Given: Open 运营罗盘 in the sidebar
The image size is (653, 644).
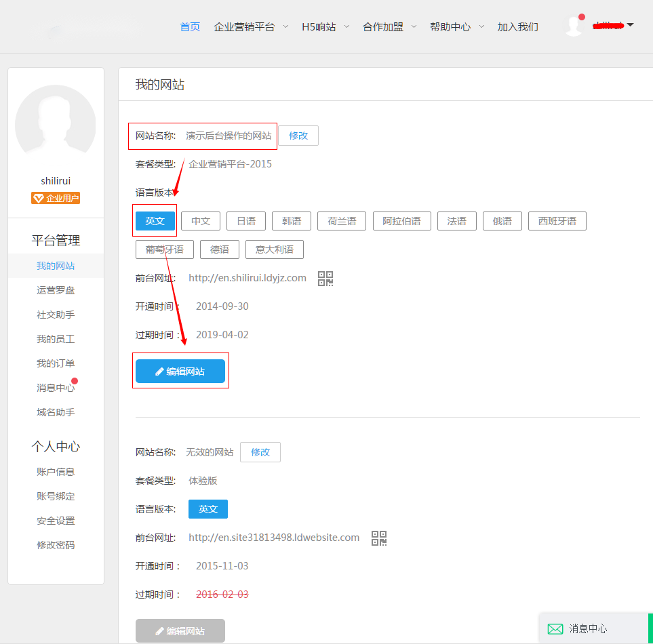Looking at the screenshot, I should 56,290.
